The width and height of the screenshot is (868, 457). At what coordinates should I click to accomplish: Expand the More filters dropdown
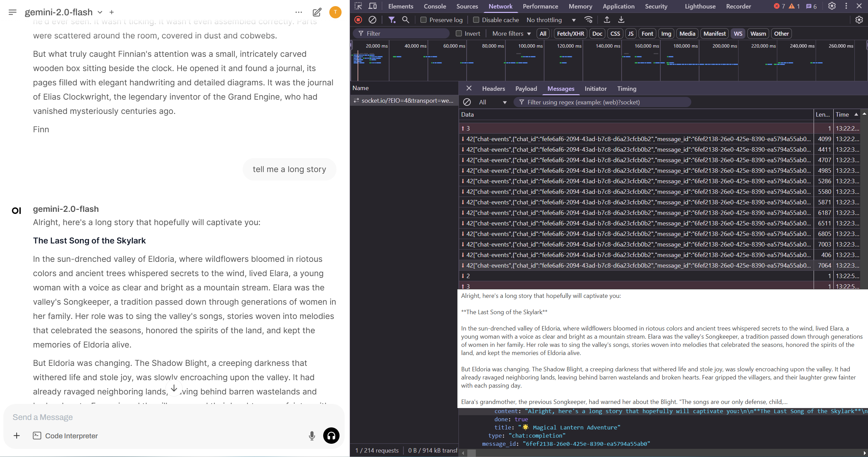tap(511, 33)
